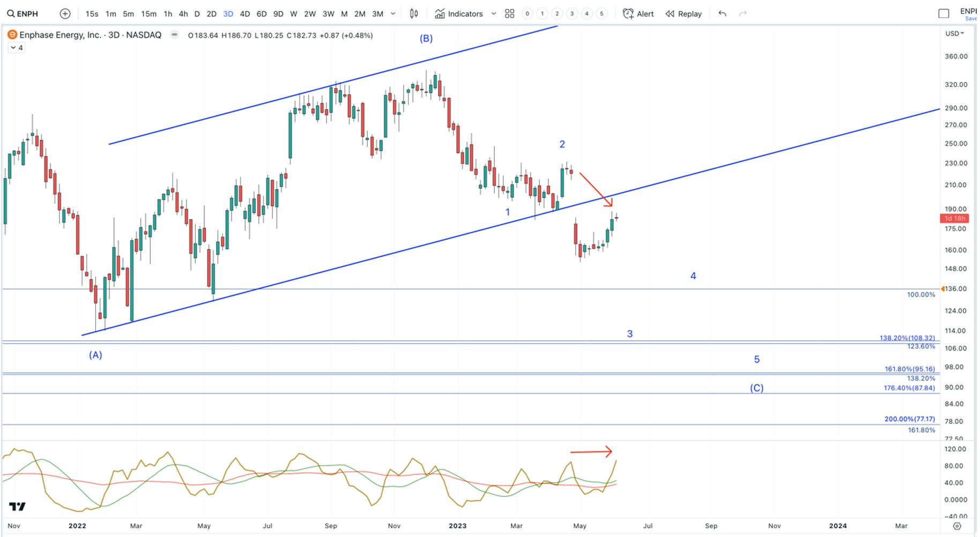Add symbol with the plus icon
980x537 pixels.
point(65,13)
